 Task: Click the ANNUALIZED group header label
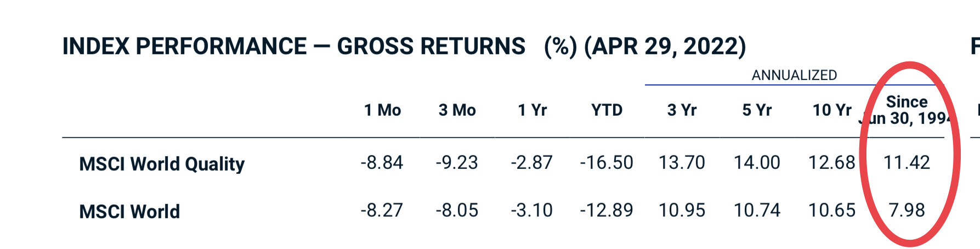click(x=794, y=75)
